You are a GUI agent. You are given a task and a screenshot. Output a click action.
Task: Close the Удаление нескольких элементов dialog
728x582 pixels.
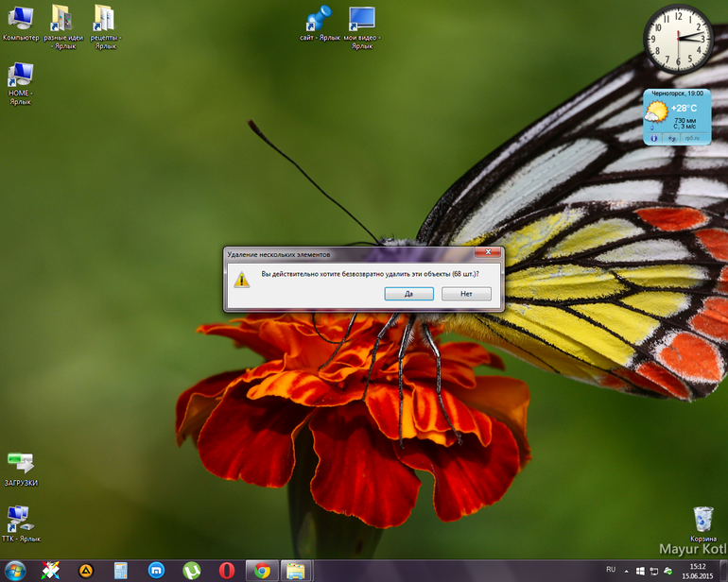click(x=488, y=252)
